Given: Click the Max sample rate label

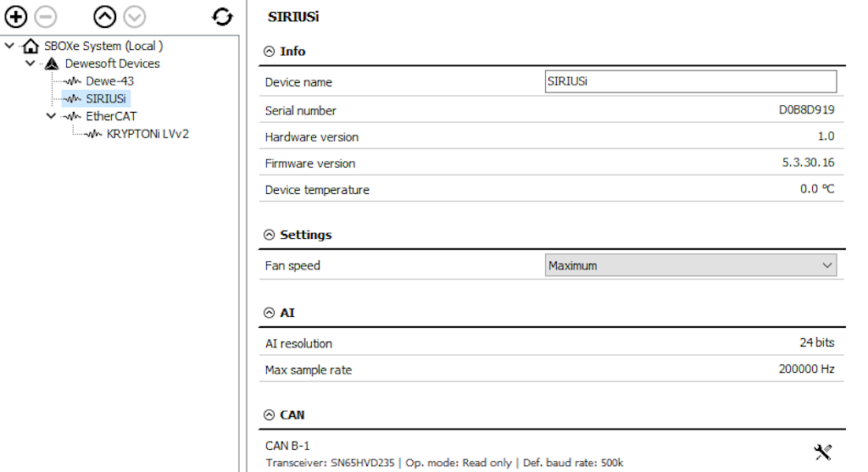Looking at the screenshot, I should click(309, 370).
